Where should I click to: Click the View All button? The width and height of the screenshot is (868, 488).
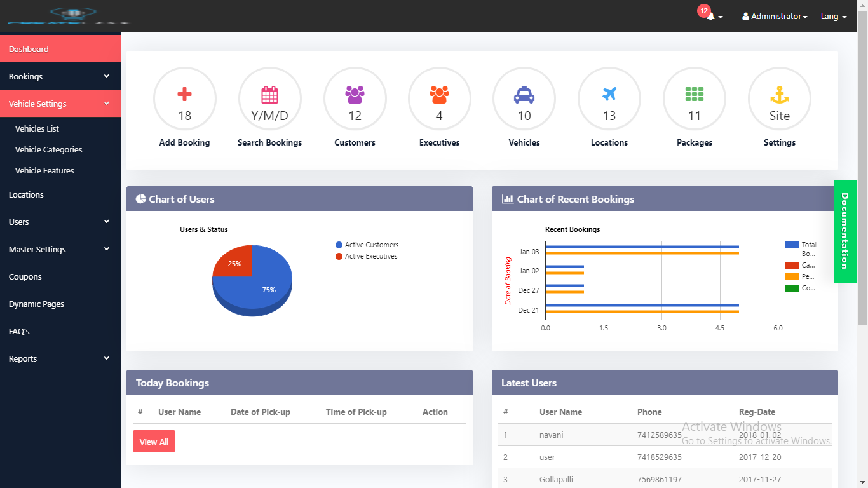(x=154, y=442)
